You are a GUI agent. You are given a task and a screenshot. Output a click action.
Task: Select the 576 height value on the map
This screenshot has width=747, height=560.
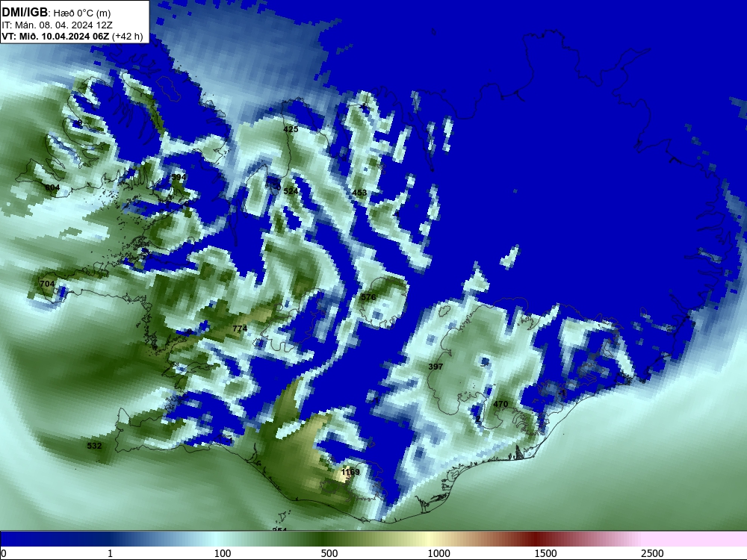[x=368, y=297]
